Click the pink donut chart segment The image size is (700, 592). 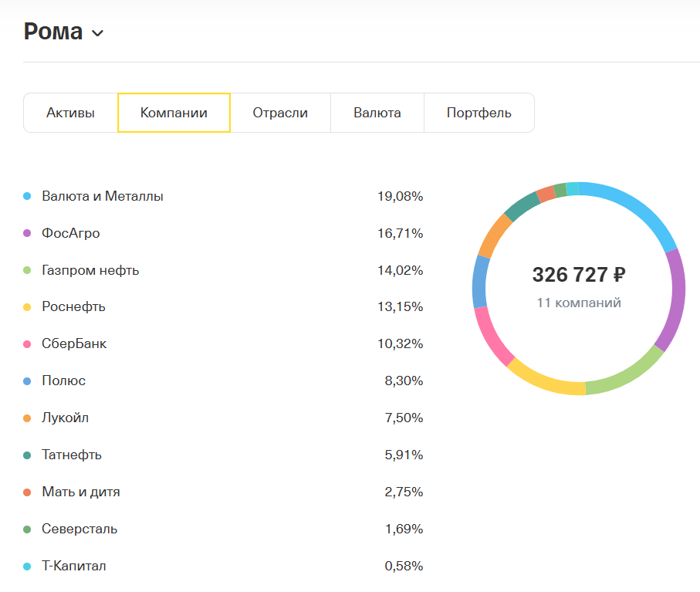[492, 338]
